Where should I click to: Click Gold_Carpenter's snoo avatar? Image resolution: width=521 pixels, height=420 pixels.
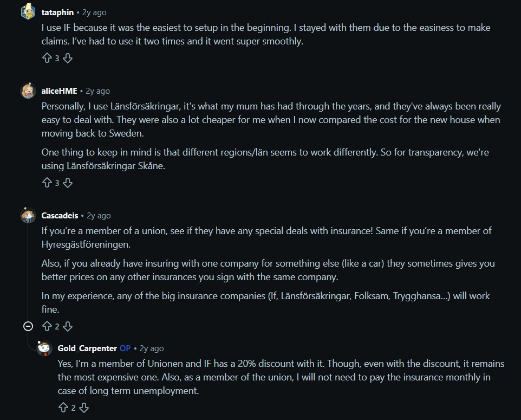(x=44, y=348)
